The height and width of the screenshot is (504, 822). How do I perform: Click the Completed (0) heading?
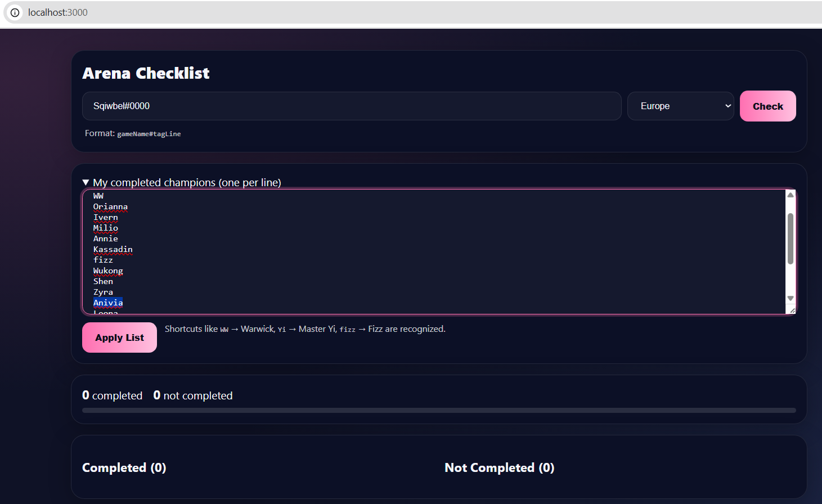124,467
